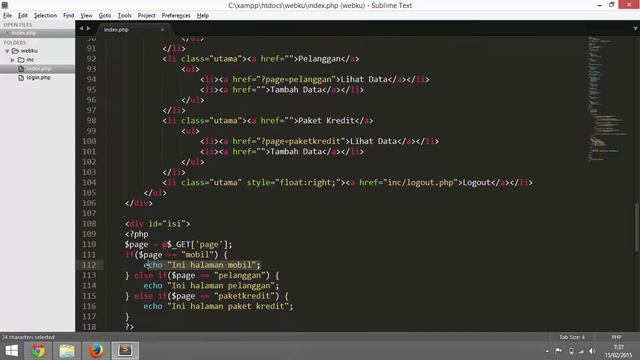This screenshot has height=360, width=640.
Task: Launch Firefox from taskbar
Action: pos(96,351)
